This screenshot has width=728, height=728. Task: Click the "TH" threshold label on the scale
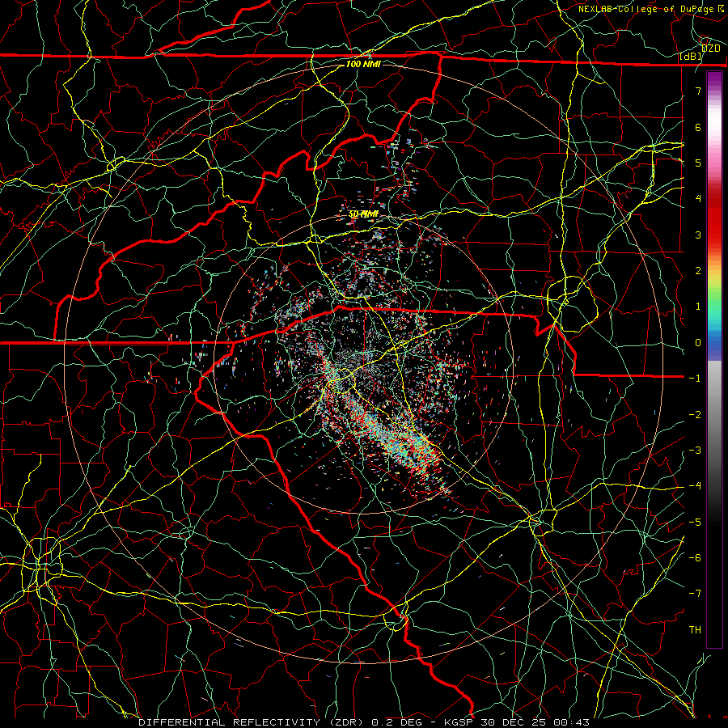[695, 630]
